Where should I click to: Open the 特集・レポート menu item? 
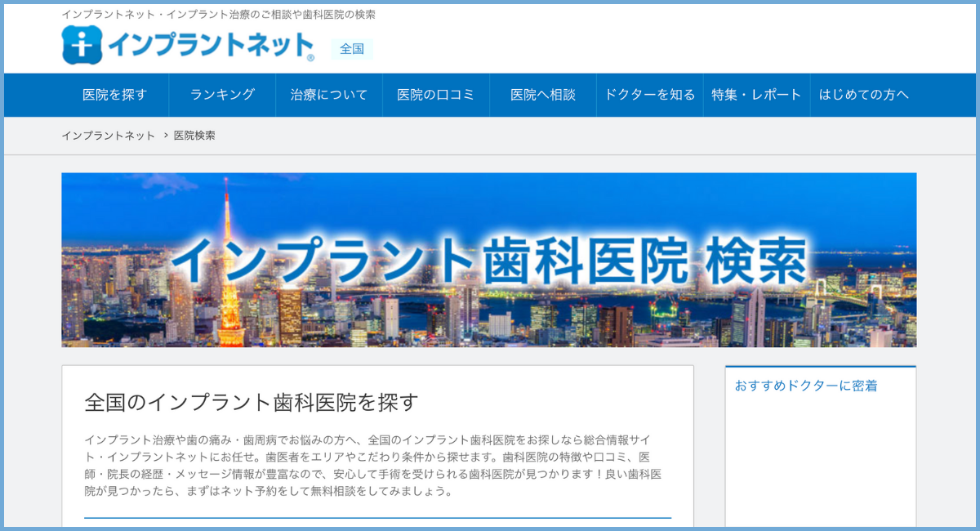point(756,95)
